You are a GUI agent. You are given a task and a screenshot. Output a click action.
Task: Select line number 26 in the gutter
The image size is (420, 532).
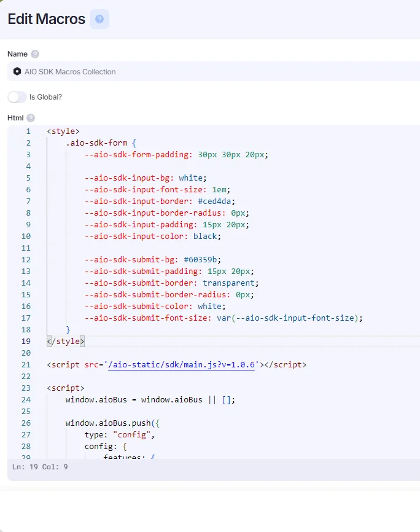(26, 423)
